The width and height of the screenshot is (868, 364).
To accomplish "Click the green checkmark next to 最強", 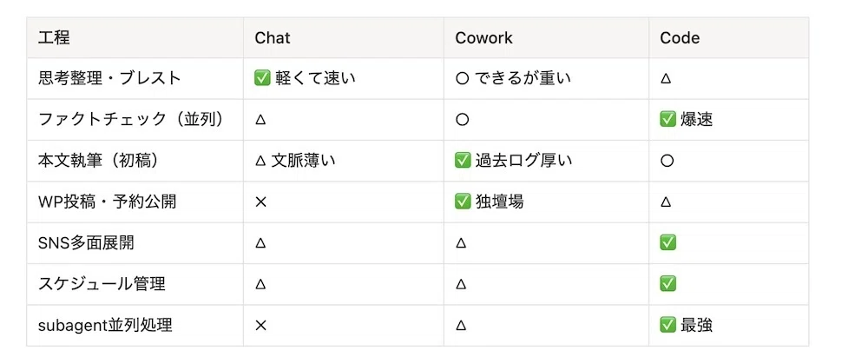I will [x=667, y=326].
